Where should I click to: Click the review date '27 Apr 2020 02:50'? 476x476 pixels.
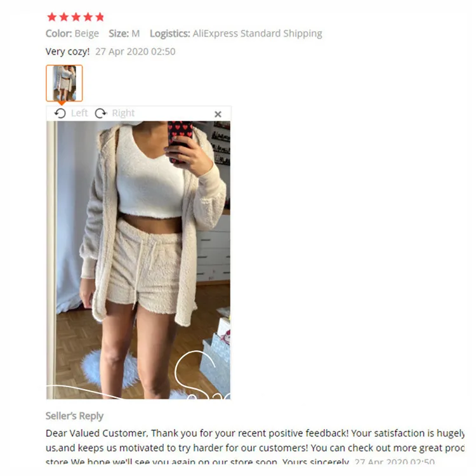point(135,51)
